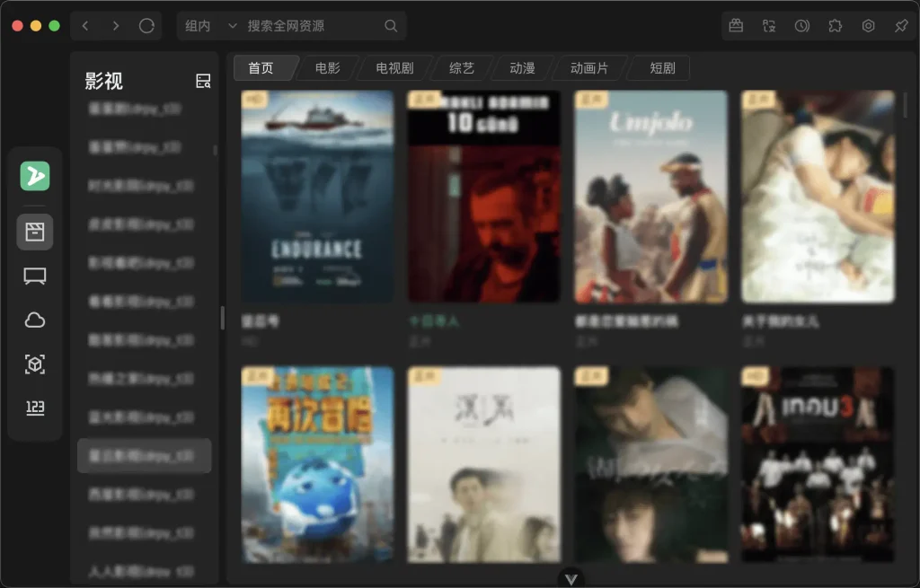Click the page refresh button
Screen dimensions: 920x588
(146, 25)
